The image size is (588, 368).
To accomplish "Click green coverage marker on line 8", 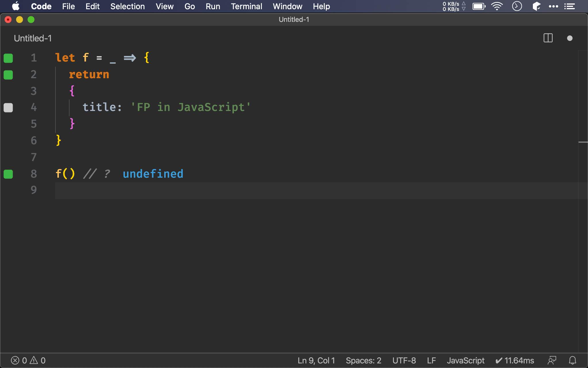I will (x=8, y=174).
